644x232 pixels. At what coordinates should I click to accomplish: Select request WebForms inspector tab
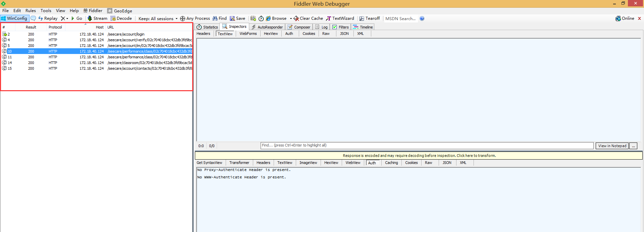point(248,34)
